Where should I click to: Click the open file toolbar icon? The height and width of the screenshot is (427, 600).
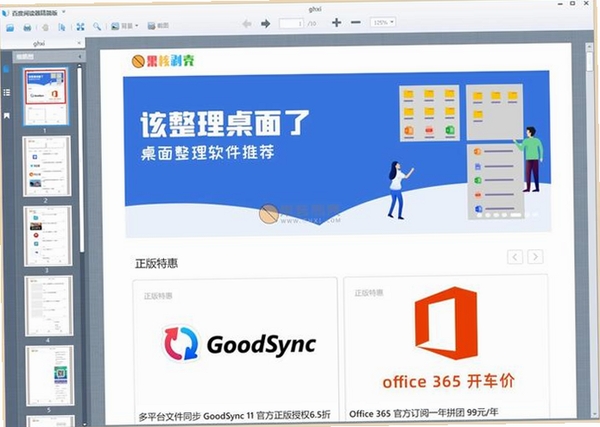[10, 27]
